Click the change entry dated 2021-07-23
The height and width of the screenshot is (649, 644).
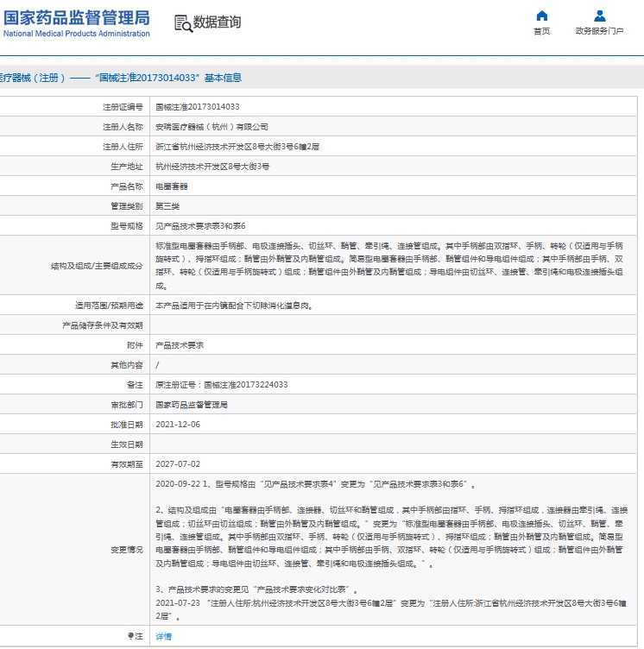(391, 609)
